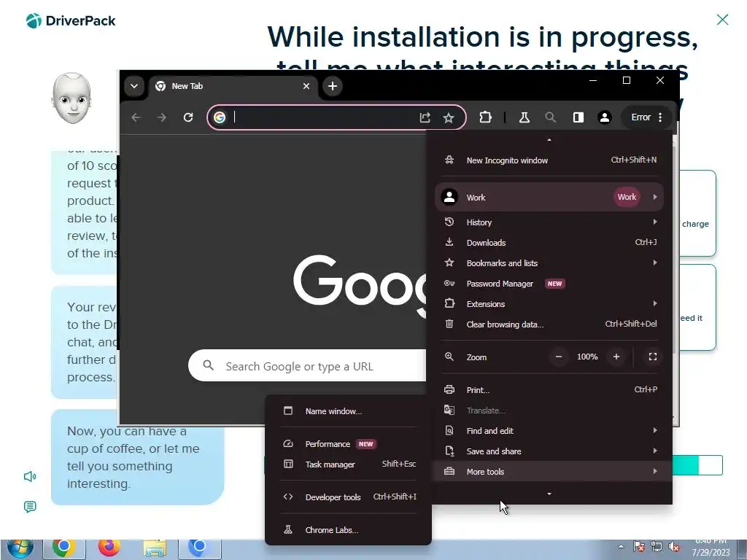Viewport: 747px width, 560px height.
Task: Click the Google search box on page
Action: coord(307,366)
